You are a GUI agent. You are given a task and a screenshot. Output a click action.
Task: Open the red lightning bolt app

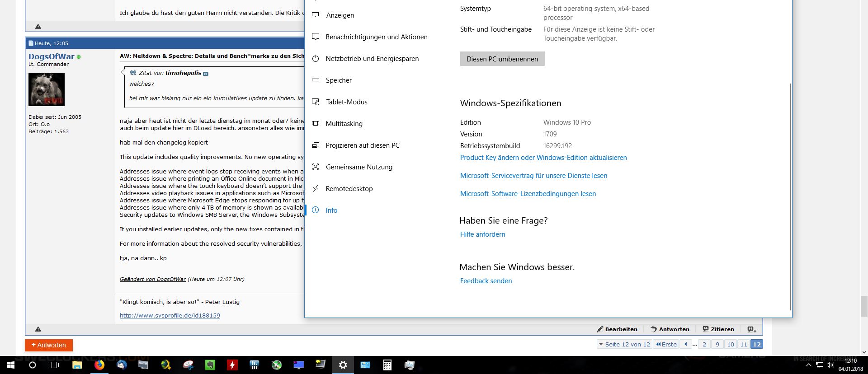coord(232,365)
